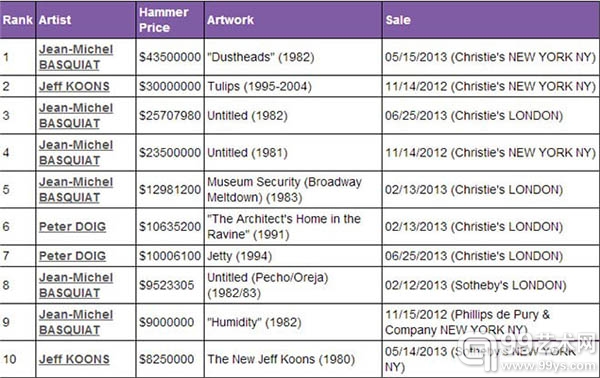The width and height of the screenshot is (600, 378).
Task: Click Peter DOIG link beside Jetty (1994)
Action: tap(72, 256)
